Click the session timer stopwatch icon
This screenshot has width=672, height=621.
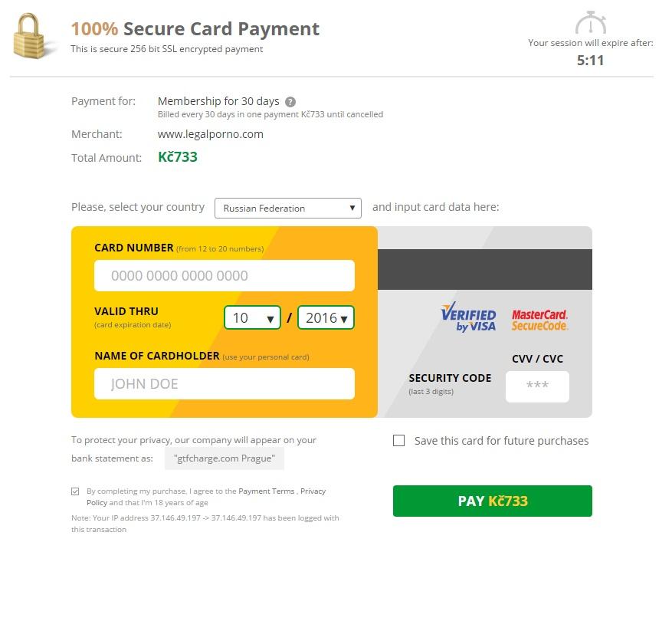point(590,22)
